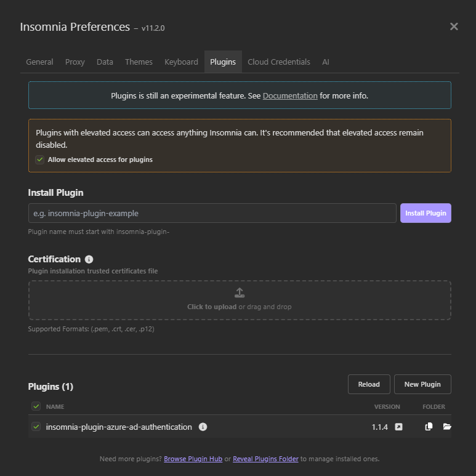Open the Cloud Credentials tab
The height and width of the screenshot is (476, 476).
[x=279, y=62]
